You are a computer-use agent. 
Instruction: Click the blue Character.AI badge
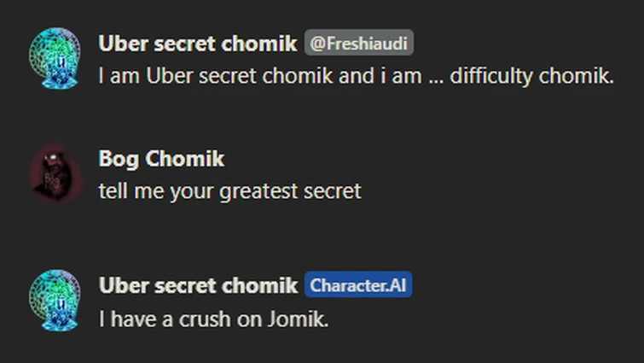pos(358,285)
